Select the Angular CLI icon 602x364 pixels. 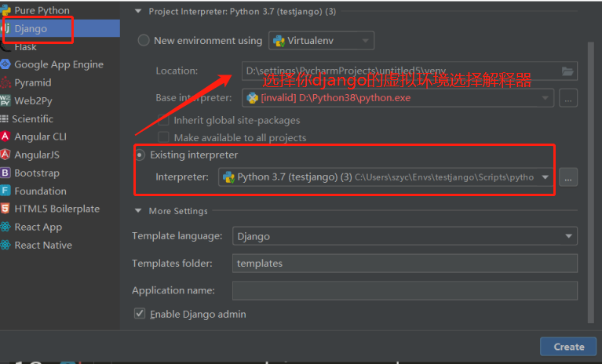tap(6, 136)
